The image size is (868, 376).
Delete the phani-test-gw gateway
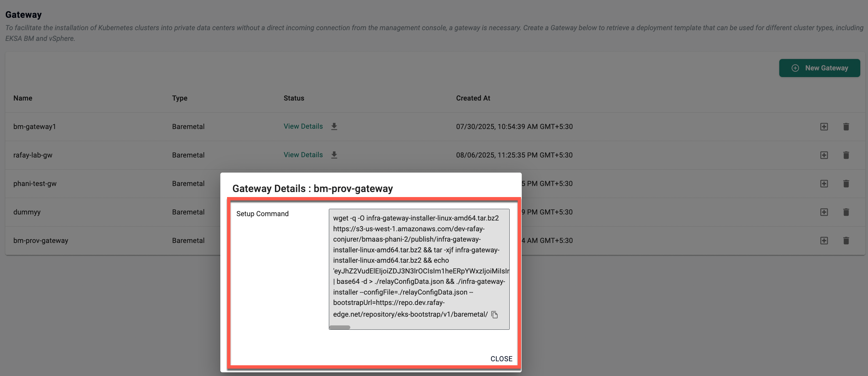[847, 183]
